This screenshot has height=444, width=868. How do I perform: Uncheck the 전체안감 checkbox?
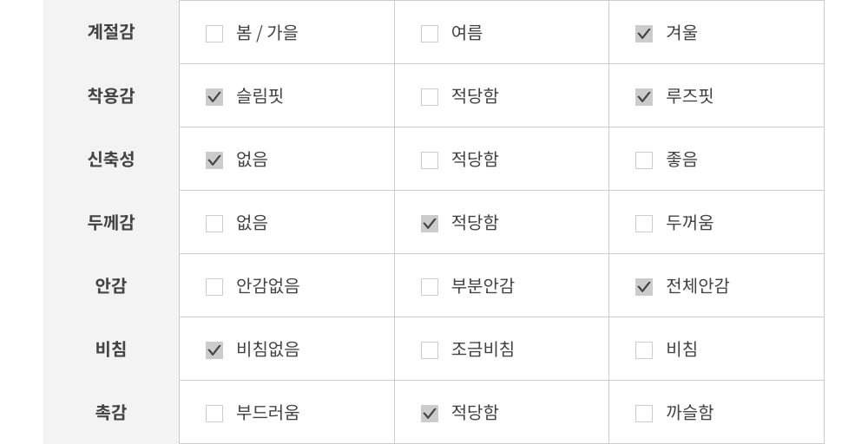(644, 287)
